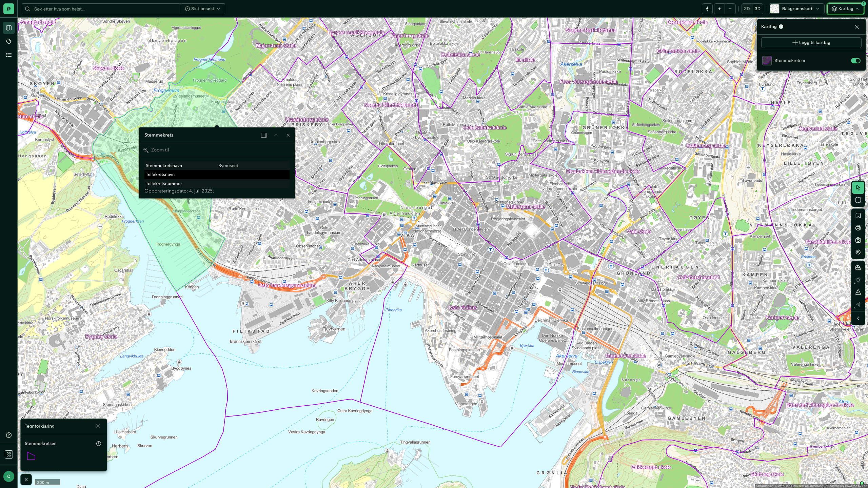Open the Sist besøkt dropdown

[202, 9]
